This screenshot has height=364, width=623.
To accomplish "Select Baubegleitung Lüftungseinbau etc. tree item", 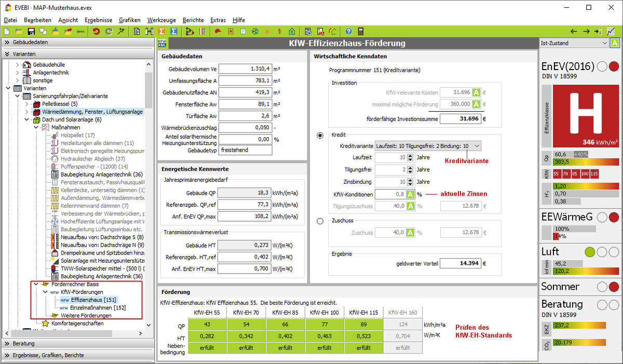I will tap(101, 228).
